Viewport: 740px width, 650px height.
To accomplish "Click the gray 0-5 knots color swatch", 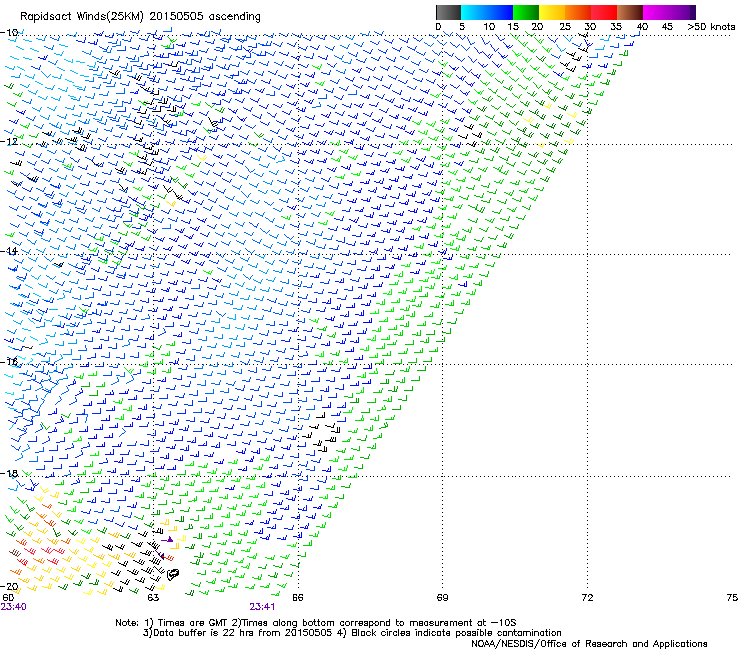I will pos(448,12).
